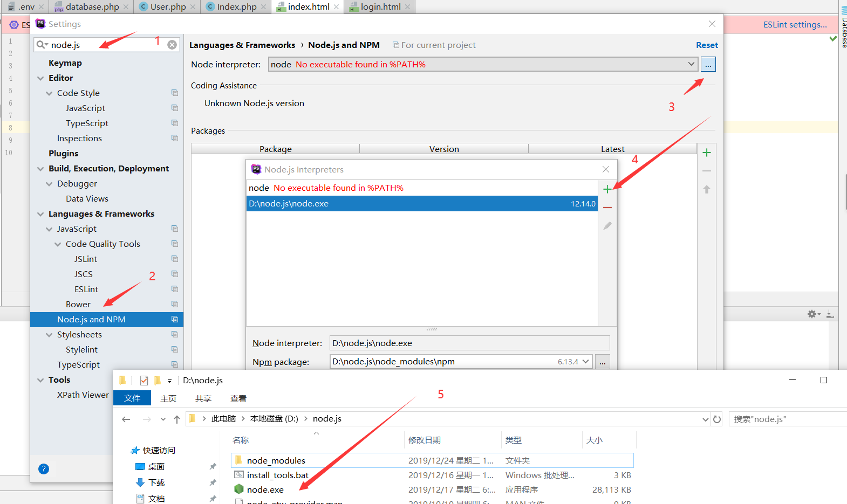Open the 查看 ribbon tab in Explorer
This screenshot has height=504, width=847.
point(238,398)
